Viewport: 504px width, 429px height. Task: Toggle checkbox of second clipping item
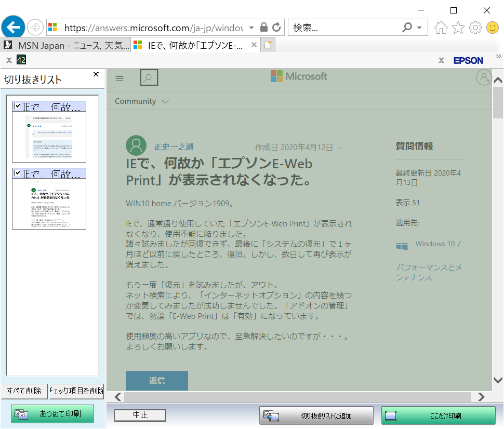[x=17, y=173]
